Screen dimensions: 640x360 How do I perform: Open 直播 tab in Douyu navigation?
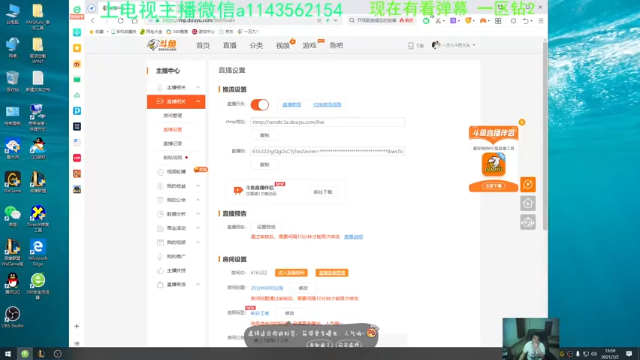[230, 45]
